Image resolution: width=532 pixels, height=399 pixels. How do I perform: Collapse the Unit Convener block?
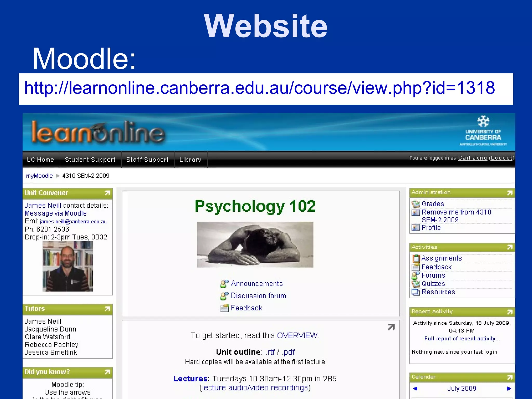coord(108,193)
